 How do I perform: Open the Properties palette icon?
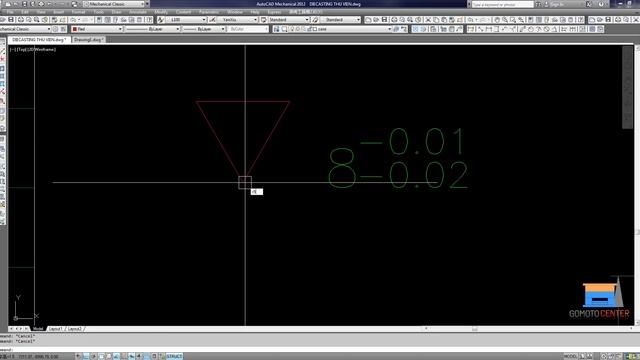531,20
